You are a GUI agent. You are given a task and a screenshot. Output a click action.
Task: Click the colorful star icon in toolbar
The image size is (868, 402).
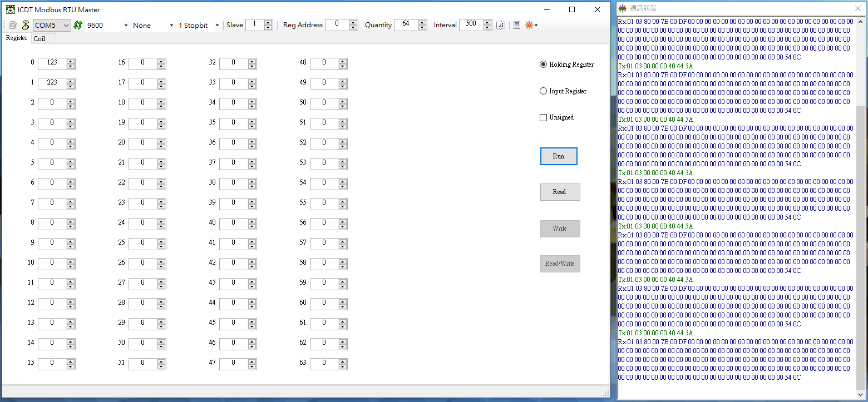coord(529,25)
